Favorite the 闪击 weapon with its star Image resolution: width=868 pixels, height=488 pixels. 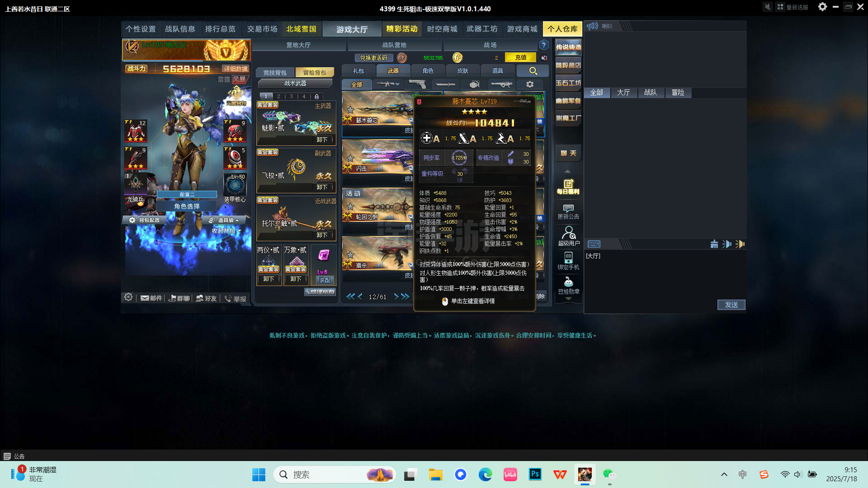tap(350, 158)
